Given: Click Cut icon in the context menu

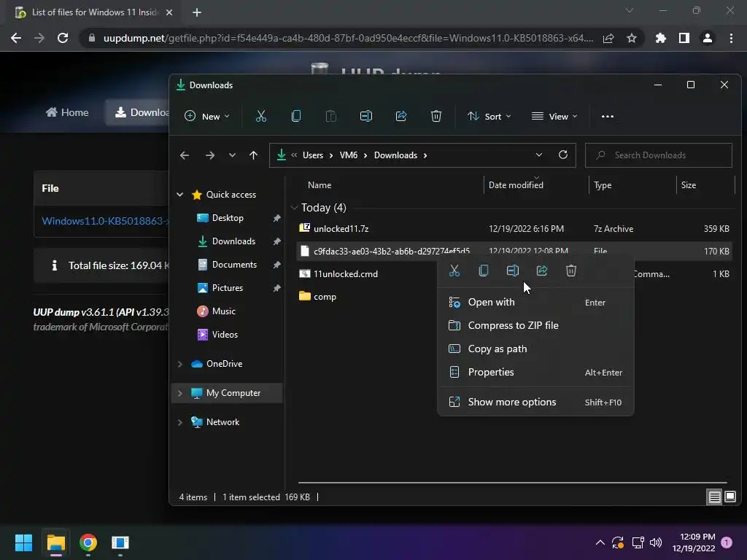Looking at the screenshot, I should click(454, 271).
